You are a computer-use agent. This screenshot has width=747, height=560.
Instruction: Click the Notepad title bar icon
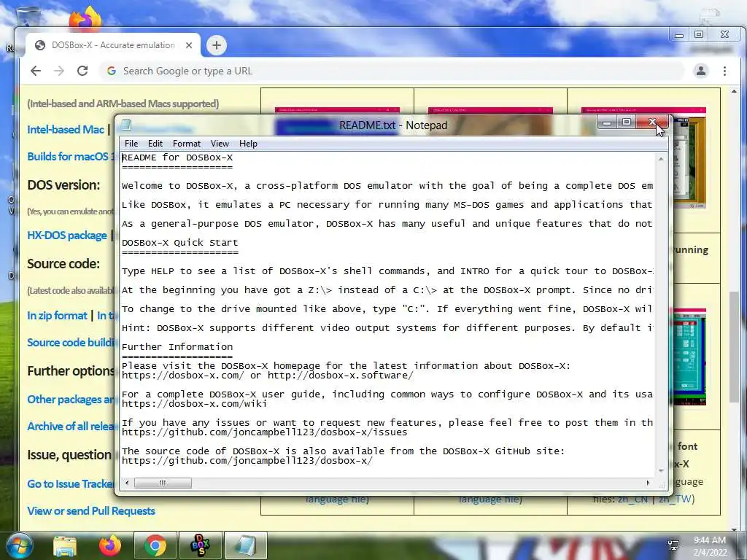126,125
